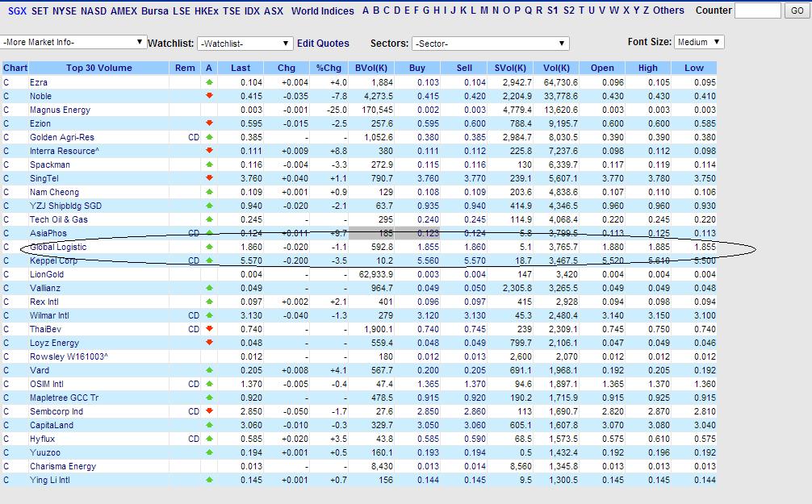The height and width of the screenshot is (504, 812).
Task: Select the Bursa market link
Action: pyautogui.click(x=154, y=10)
